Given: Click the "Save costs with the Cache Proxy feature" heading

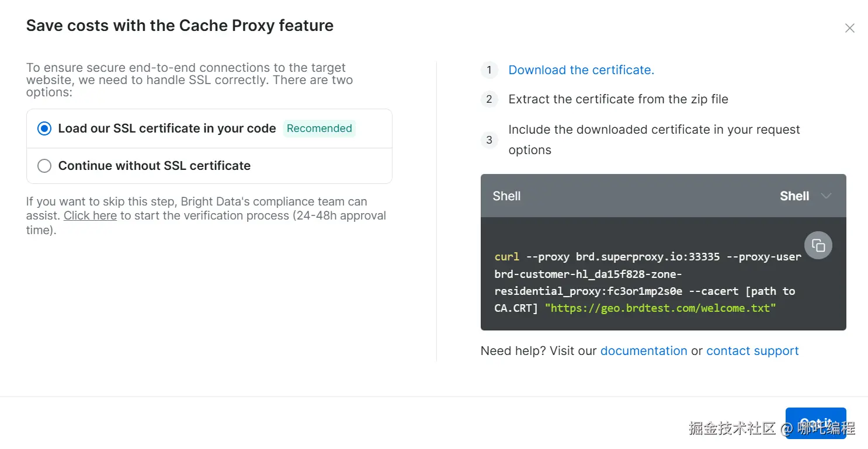Looking at the screenshot, I should point(180,26).
